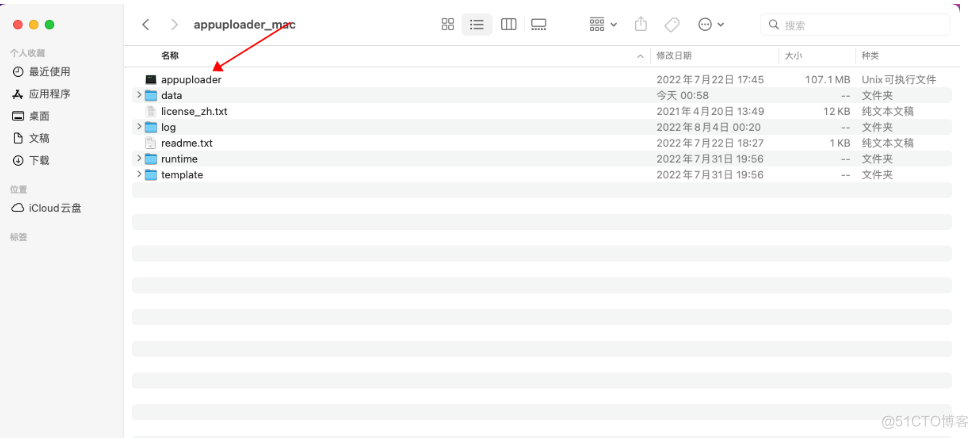Click the 1 KB size cell
The image size is (978, 438).
(840, 143)
